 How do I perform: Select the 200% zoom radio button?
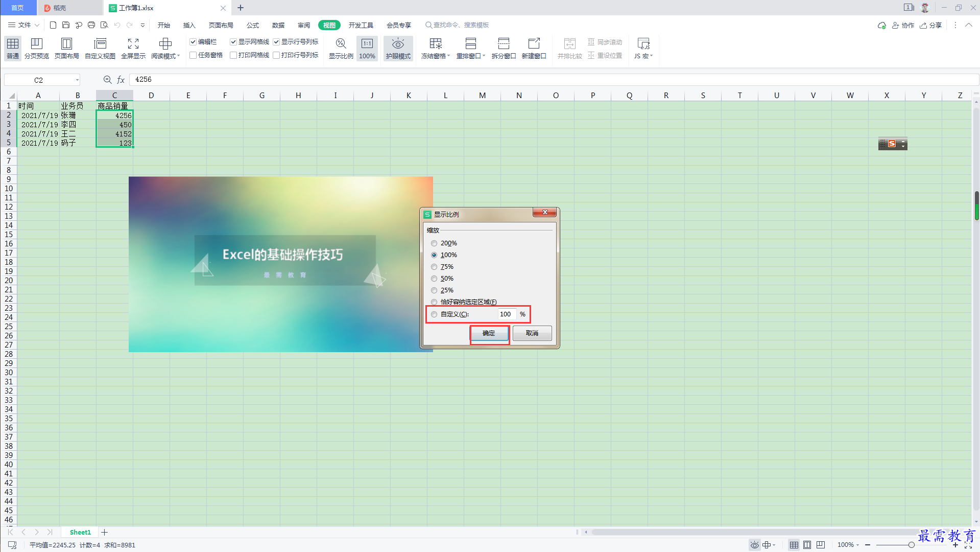(x=434, y=243)
